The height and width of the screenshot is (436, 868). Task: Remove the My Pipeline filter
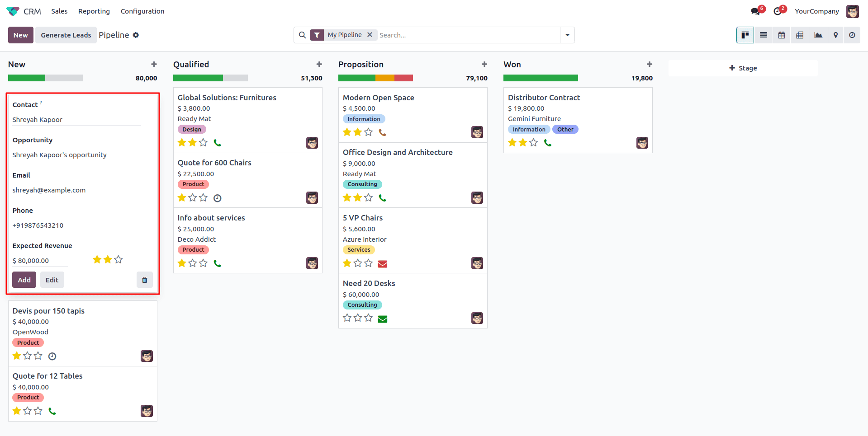tap(370, 34)
